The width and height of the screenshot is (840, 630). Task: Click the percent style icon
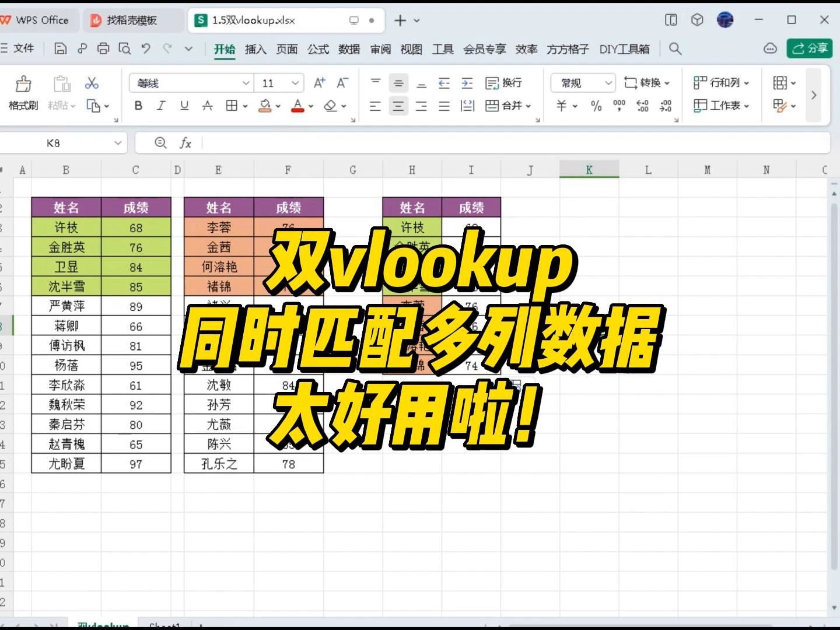[595, 106]
